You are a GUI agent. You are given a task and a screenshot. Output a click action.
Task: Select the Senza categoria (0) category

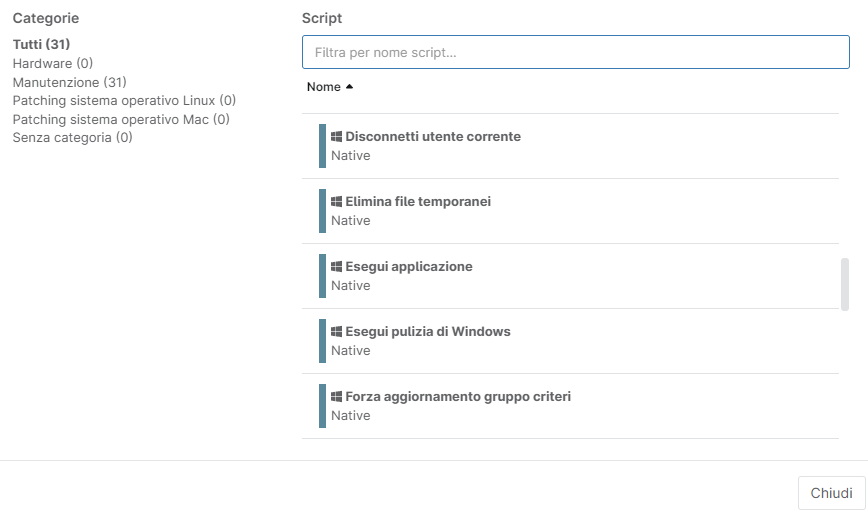(73, 137)
